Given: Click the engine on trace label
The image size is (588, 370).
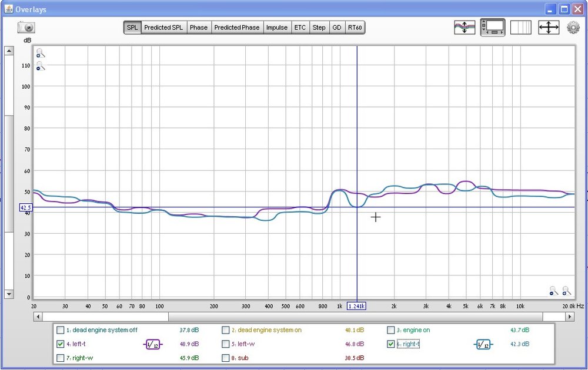Looking at the screenshot, I should tap(413, 330).
